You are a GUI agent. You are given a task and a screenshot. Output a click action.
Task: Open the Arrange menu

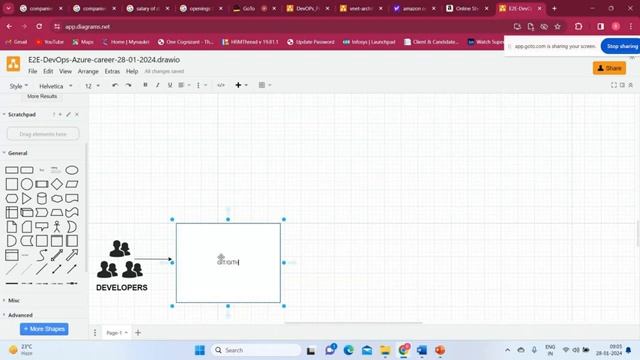[88, 71]
